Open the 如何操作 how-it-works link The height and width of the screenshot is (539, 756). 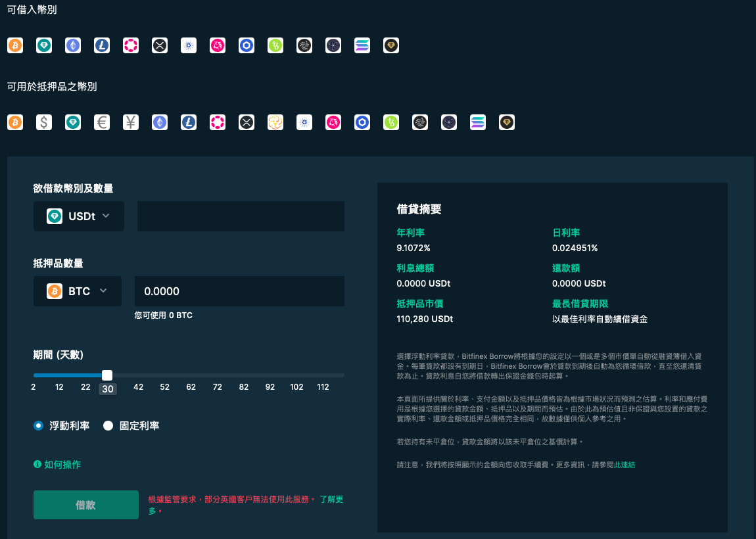point(57,464)
